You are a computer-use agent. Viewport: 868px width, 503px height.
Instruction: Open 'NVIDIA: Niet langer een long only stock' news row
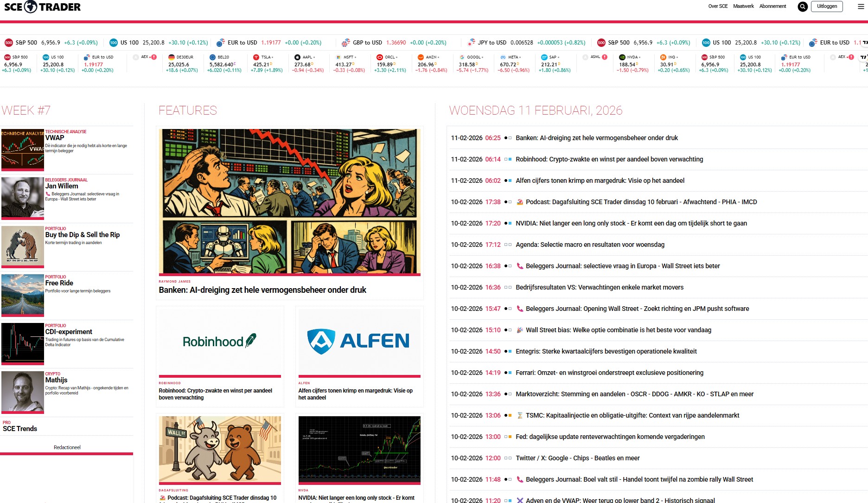coord(632,223)
